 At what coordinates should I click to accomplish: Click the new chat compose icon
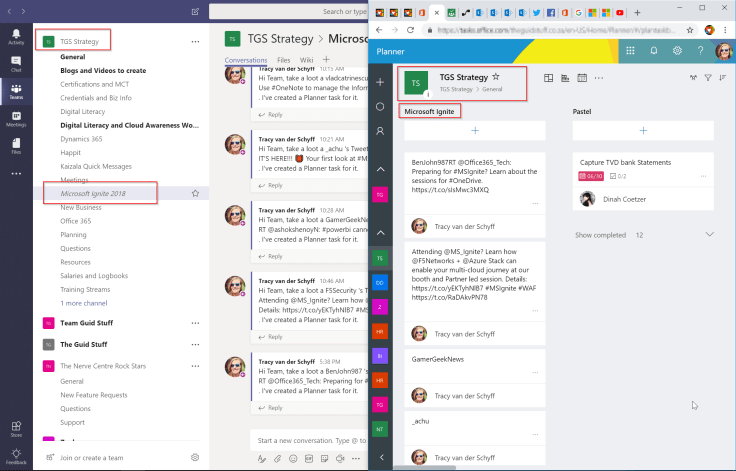(x=194, y=12)
